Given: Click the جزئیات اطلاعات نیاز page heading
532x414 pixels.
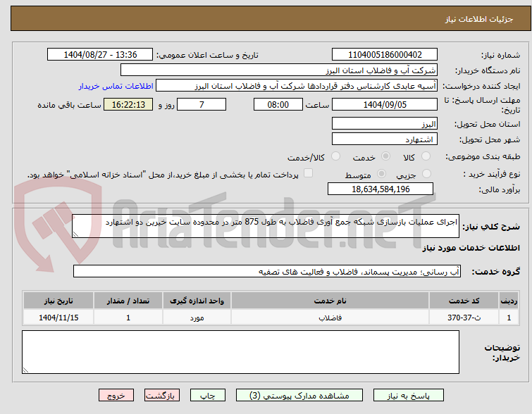Looking at the screenshot, I should (479, 19).
